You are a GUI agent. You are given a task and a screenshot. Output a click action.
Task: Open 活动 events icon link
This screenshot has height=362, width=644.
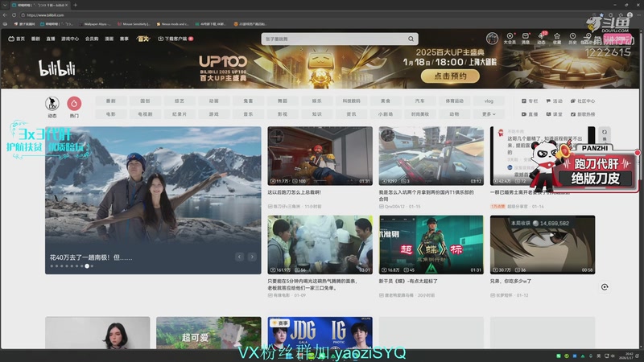click(x=554, y=101)
